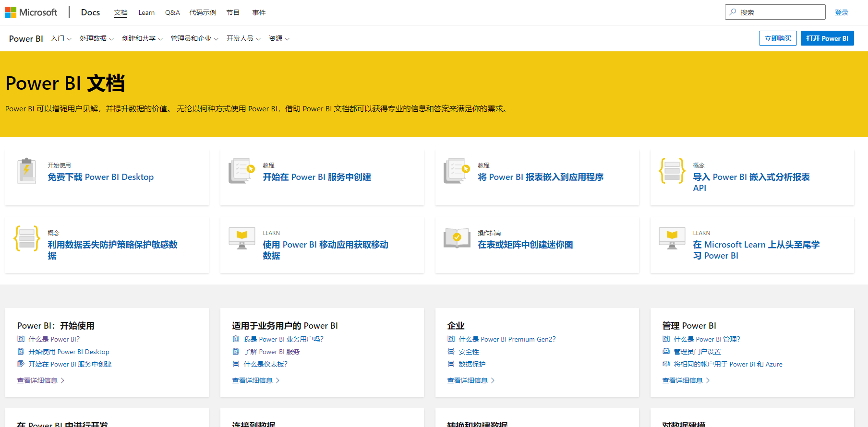
Task: Click the braces icon beside 利用数据丢失防护策略保护敏感数据
Action: tap(26, 238)
